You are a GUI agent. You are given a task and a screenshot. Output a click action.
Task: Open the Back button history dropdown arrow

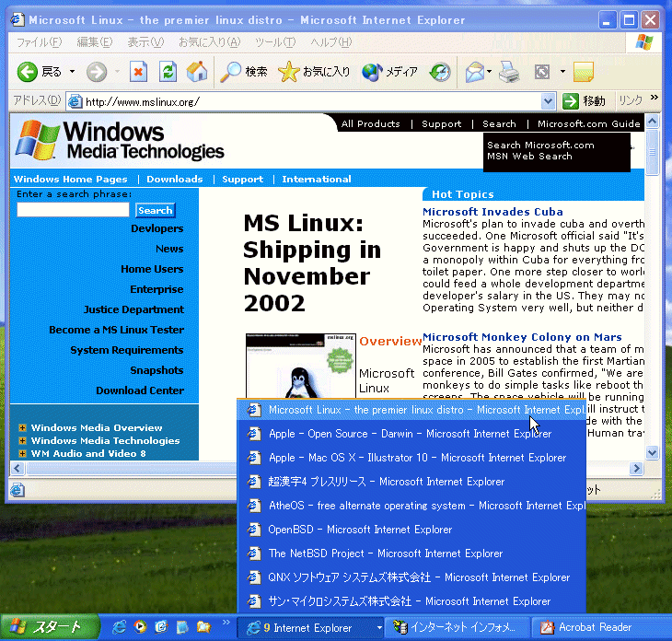pos(73,72)
